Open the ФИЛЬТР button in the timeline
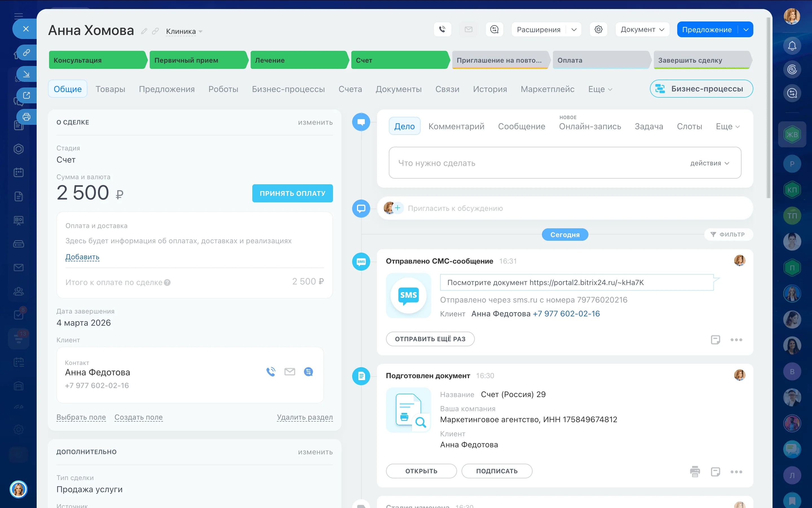The image size is (812, 508). 729,235
